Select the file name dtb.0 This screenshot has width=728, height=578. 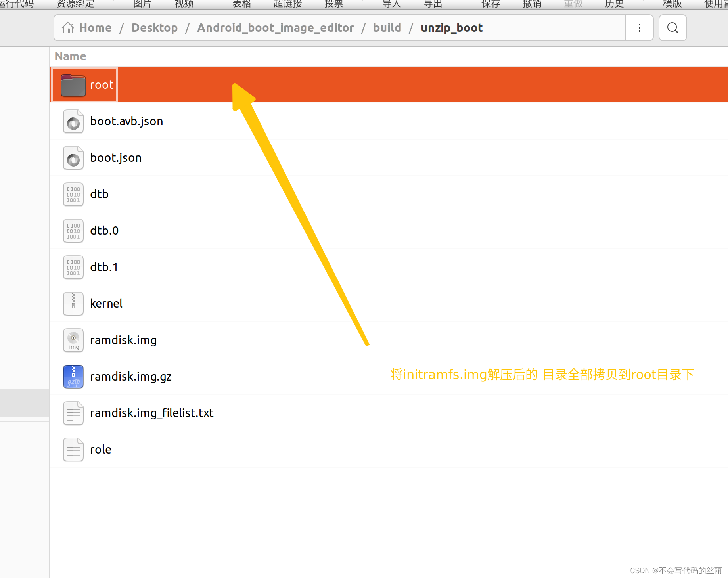click(104, 231)
